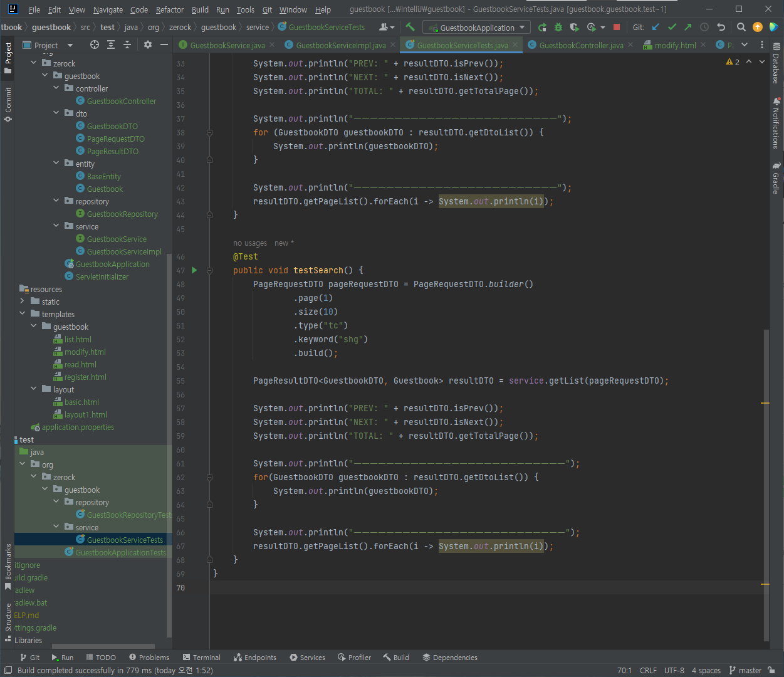Open the GuestbookApplication run configuration dropdown
Viewport: 784px width, 677px height.
[x=476, y=28]
